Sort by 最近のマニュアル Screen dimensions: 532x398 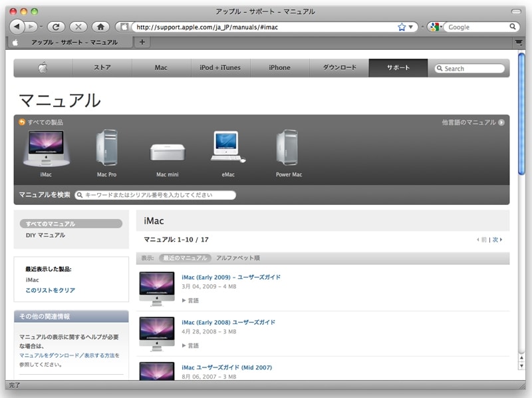tap(185, 258)
